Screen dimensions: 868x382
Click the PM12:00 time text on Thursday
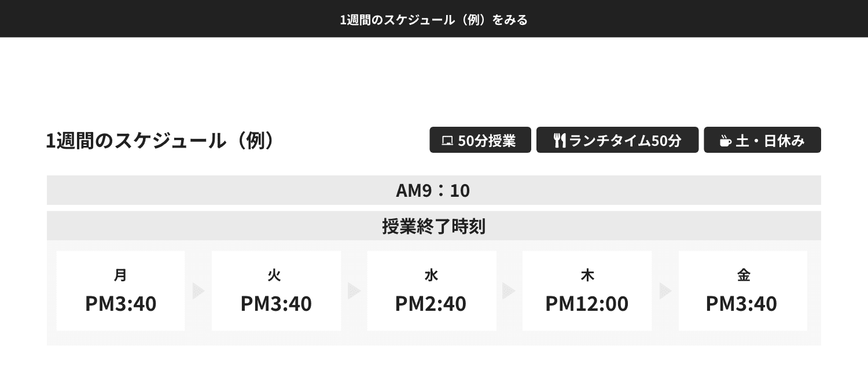pos(587,304)
